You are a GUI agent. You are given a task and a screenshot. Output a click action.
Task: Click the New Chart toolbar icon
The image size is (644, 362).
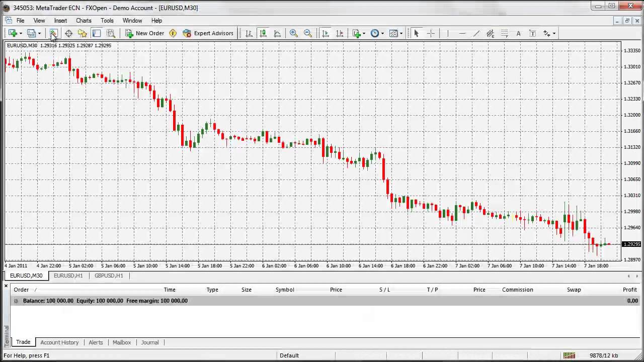[12, 33]
